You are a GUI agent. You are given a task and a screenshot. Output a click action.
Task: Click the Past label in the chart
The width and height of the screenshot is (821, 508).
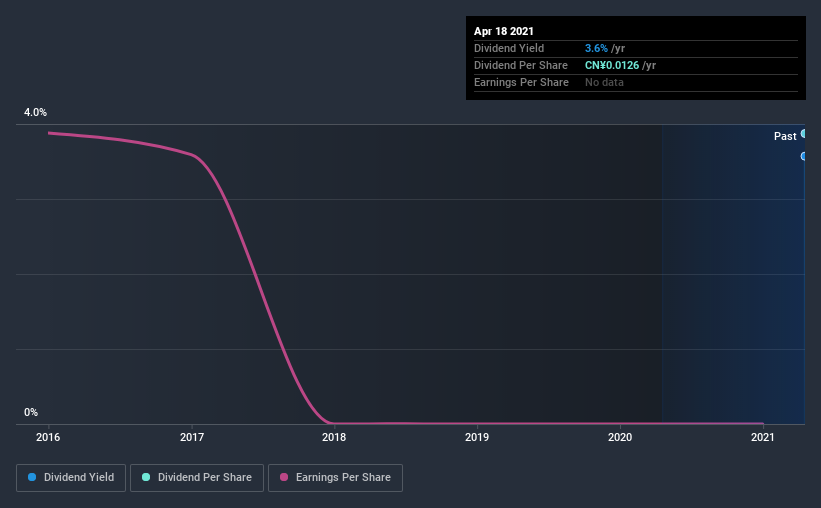(785, 136)
